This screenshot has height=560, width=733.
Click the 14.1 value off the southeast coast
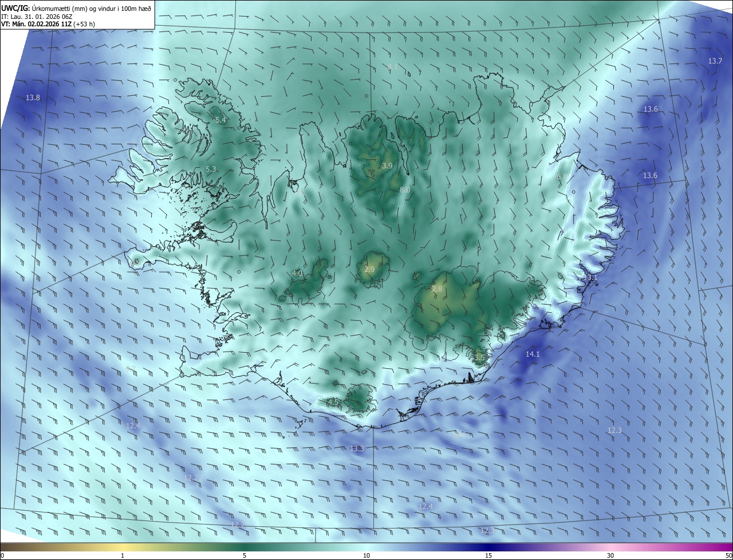pos(533,354)
